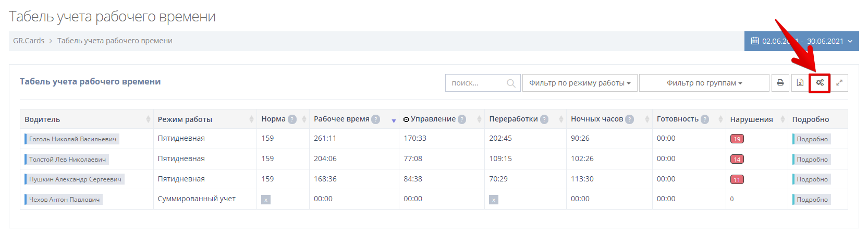Open driver Гоголь Николай Васильевич

click(72, 139)
